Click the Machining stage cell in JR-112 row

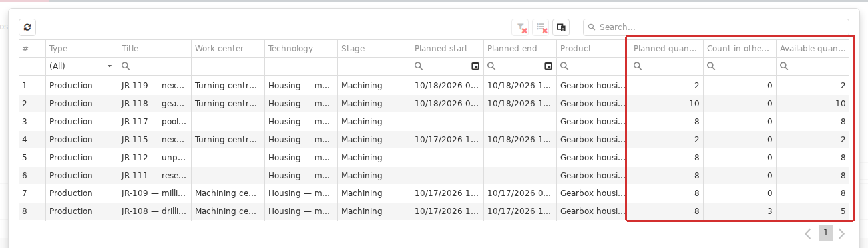point(374,158)
